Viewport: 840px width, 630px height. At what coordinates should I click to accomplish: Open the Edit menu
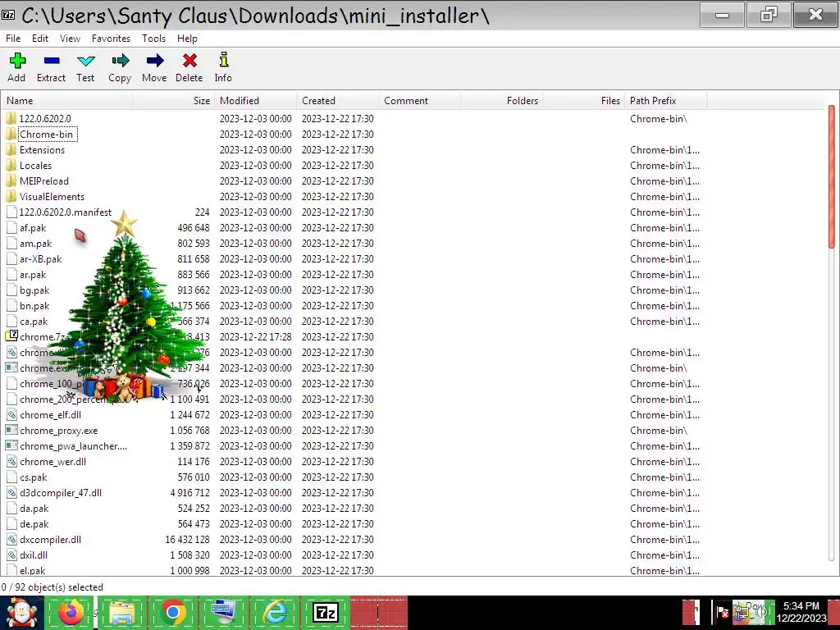tap(39, 39)
